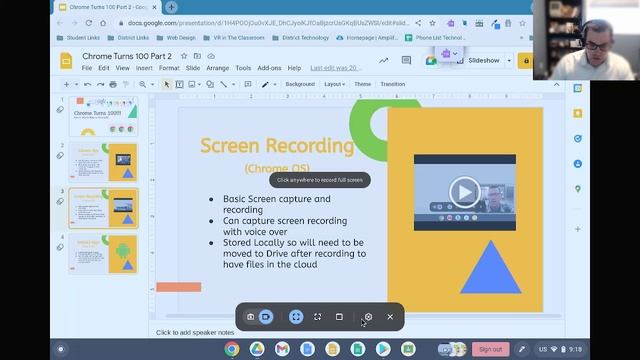Click the zoom magnifier tool
This screenshot has height=360, width=640.
(x=142, y=84)
